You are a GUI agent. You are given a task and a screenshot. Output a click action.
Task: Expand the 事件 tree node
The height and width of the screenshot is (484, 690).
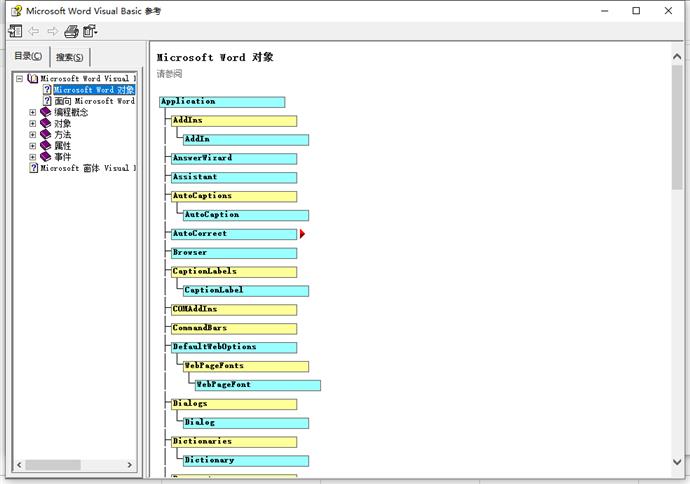coord(33,157)
